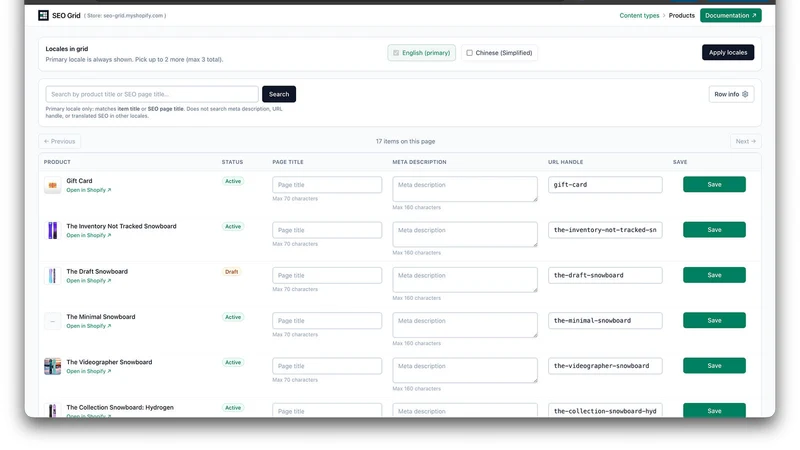Click The Minimal Snowboard meta description field
Screen dimensions: 800x450
[465, 325]
